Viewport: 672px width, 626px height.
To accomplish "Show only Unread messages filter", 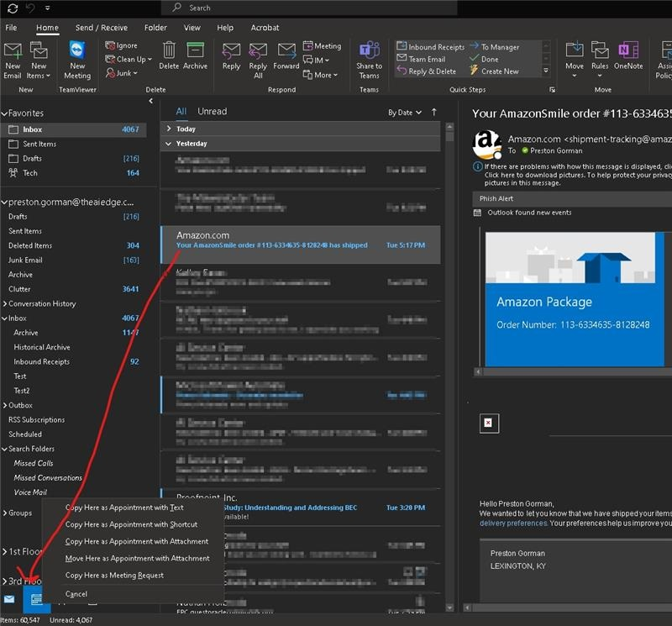I will (212, 112).
